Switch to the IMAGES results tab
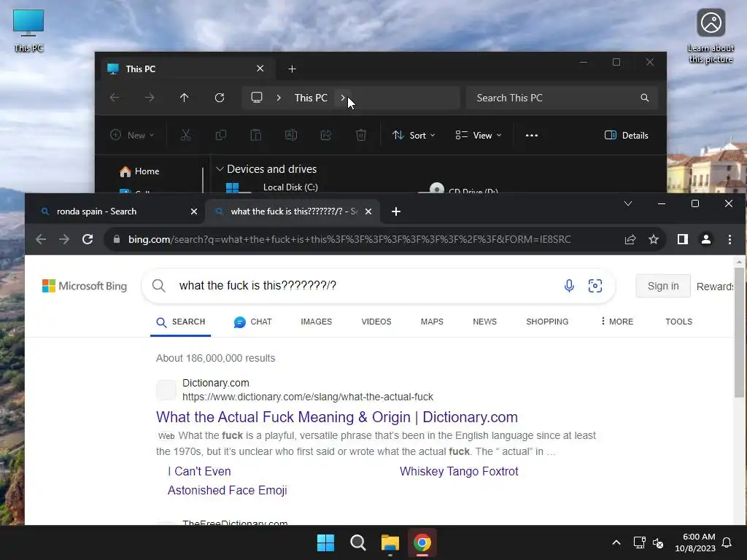Image resolution: width=747 pixels, height=560 pixels. point(317,322)
